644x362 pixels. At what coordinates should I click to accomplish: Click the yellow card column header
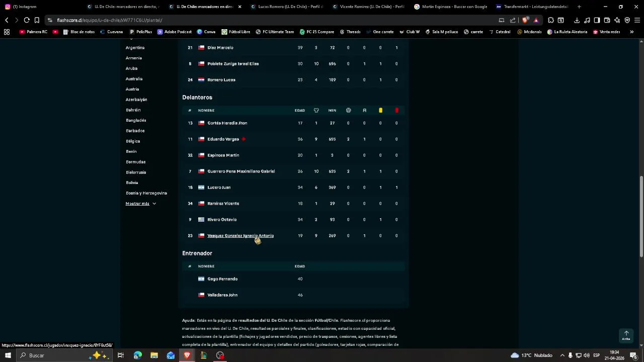pos(380,110)
